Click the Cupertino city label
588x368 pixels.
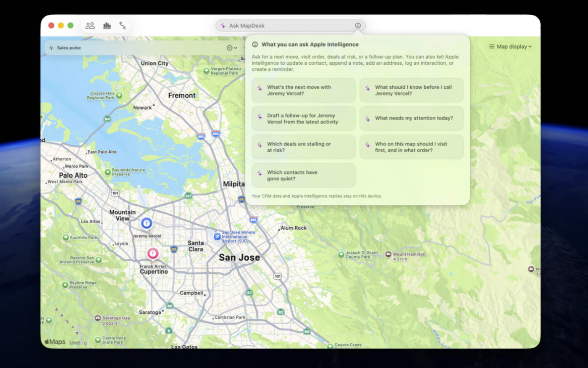coord(154,272)
